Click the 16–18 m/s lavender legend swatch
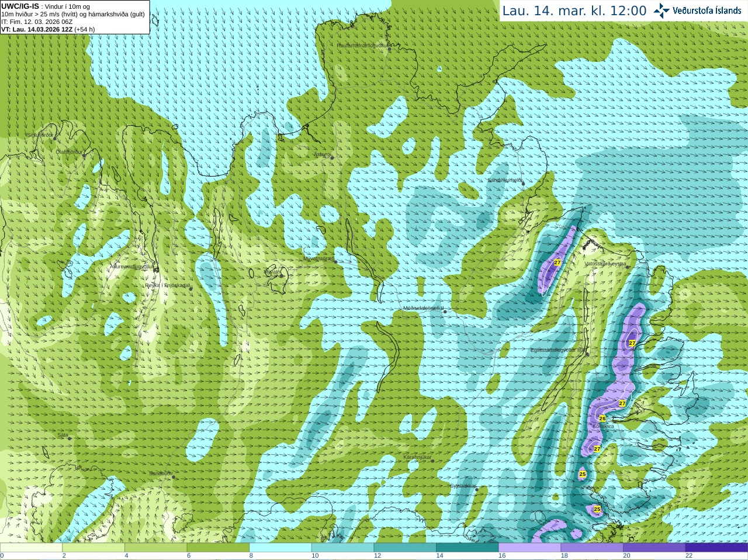This screenshot has height=560, width=748. 529,548
